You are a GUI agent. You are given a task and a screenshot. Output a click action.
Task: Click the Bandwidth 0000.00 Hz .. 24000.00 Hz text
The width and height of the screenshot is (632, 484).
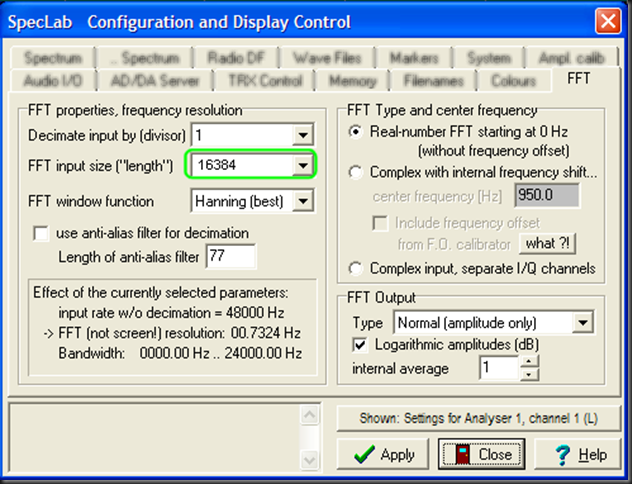180,353
